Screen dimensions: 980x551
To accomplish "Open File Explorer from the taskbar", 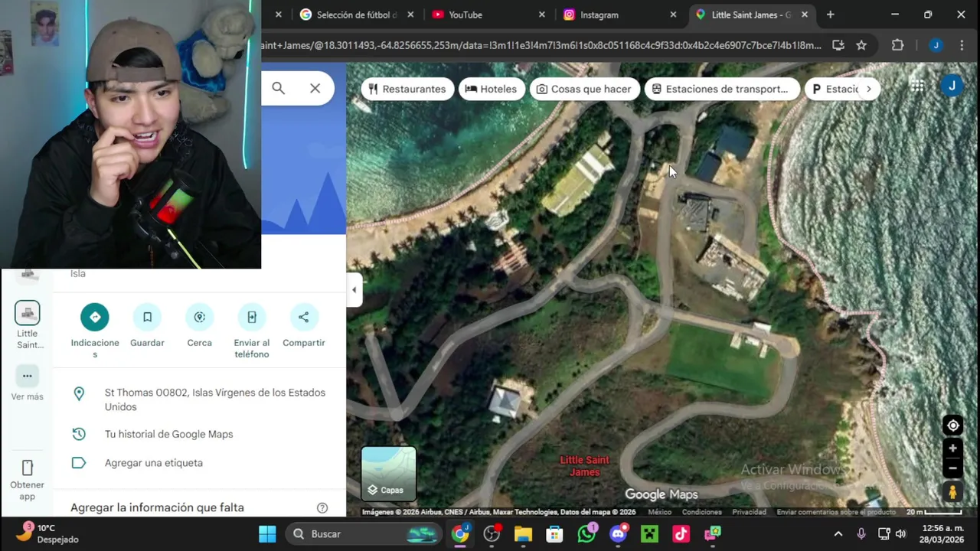I will [523, 534].
